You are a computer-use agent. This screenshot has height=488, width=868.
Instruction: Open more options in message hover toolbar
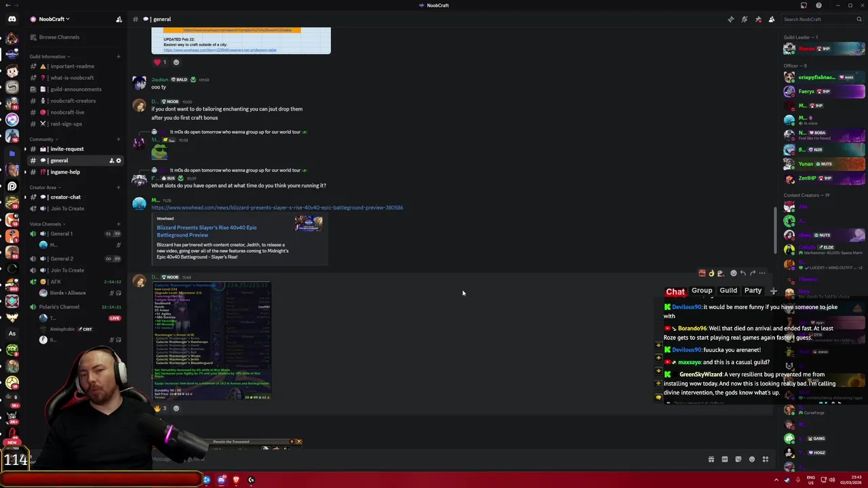[762, 273]
